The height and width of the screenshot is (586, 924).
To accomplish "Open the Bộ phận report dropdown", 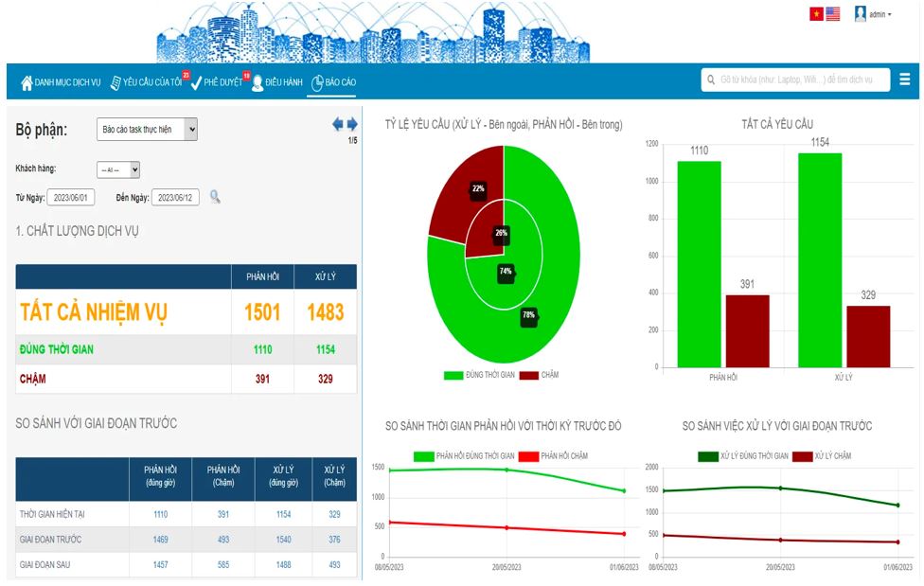I will click(147, 130).
